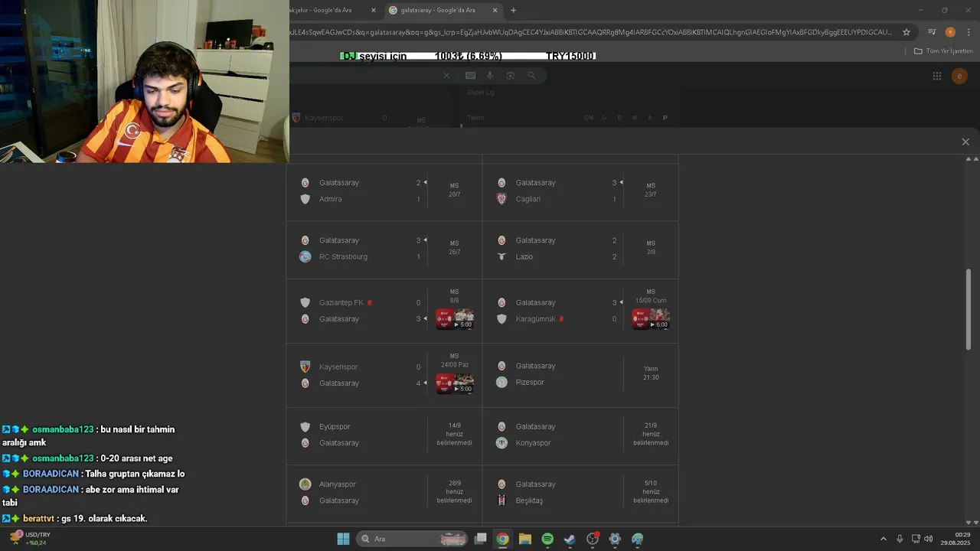Open the Galatasaray vs RC Strasbourg match
The height and width of the screenshot is (551, 980).
click(384, 249)
